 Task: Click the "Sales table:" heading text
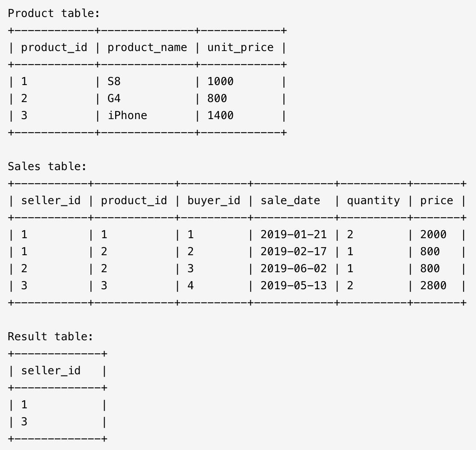point(47,167)
